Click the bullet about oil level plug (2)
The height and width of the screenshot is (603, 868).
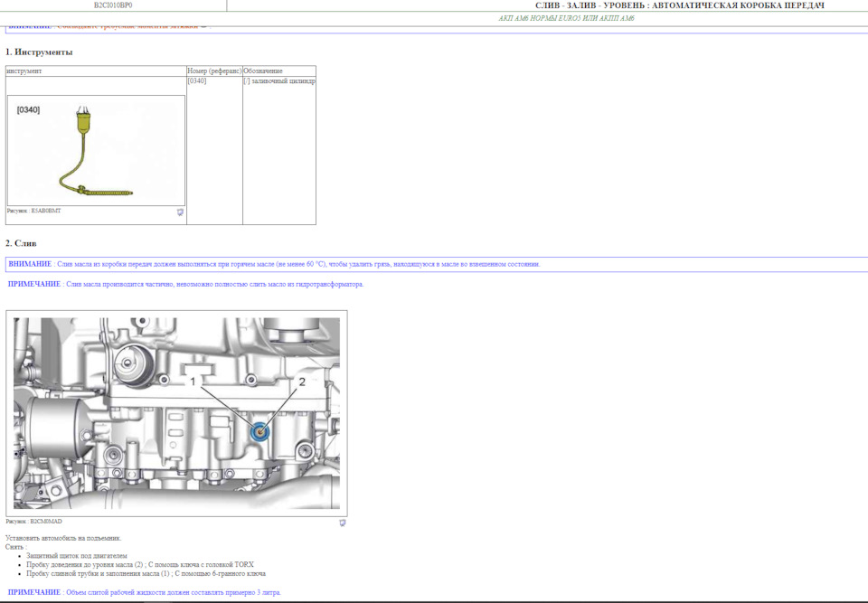point(140,565)
